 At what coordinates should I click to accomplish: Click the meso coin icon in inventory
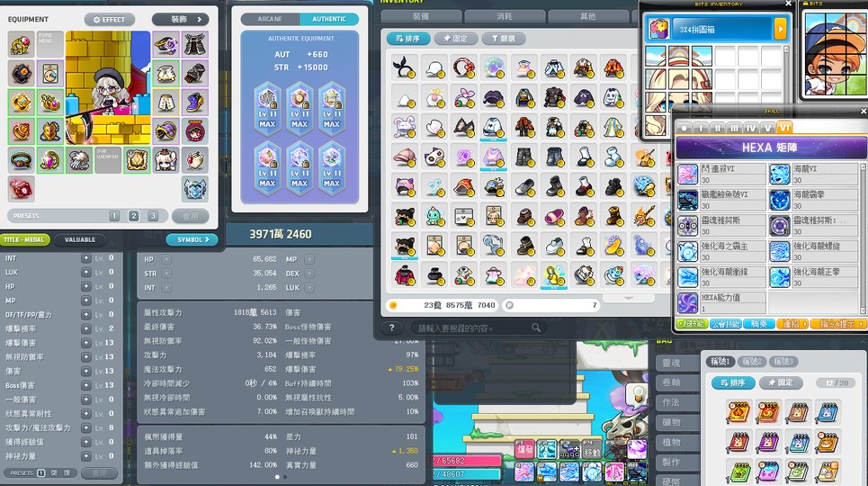[393, 306]
